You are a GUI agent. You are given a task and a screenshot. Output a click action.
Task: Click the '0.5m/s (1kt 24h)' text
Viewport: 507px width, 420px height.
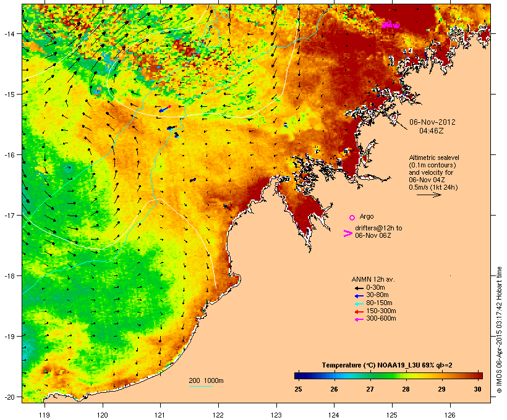tap(433, 187)
